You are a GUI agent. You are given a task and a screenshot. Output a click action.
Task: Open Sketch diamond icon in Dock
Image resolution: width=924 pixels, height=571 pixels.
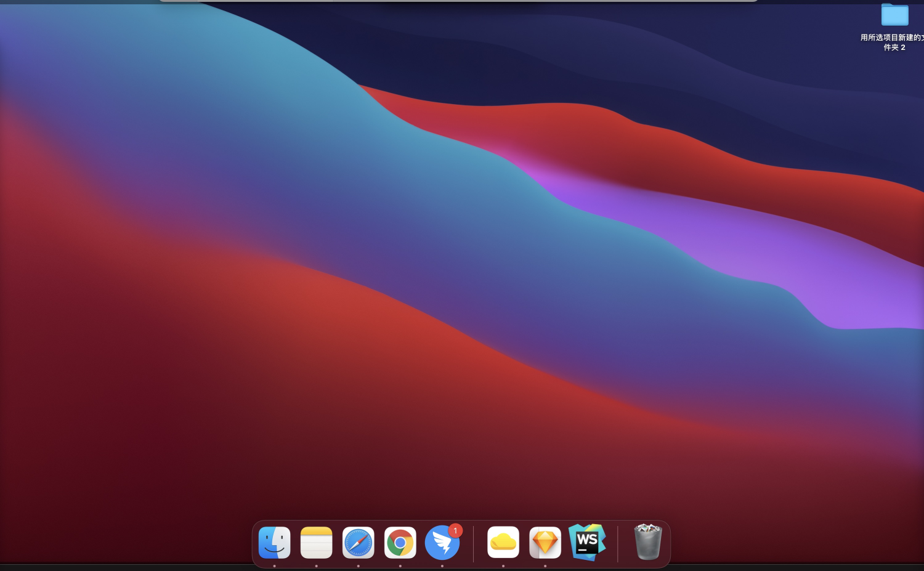click(545, 543)
